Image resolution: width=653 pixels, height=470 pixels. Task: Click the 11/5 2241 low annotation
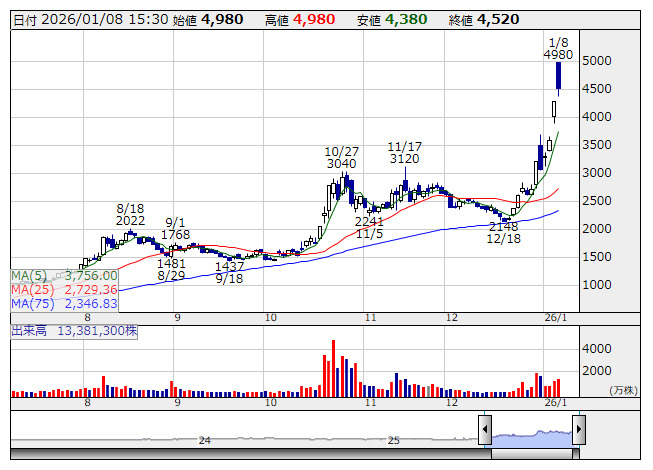click(x=369, y=227)
